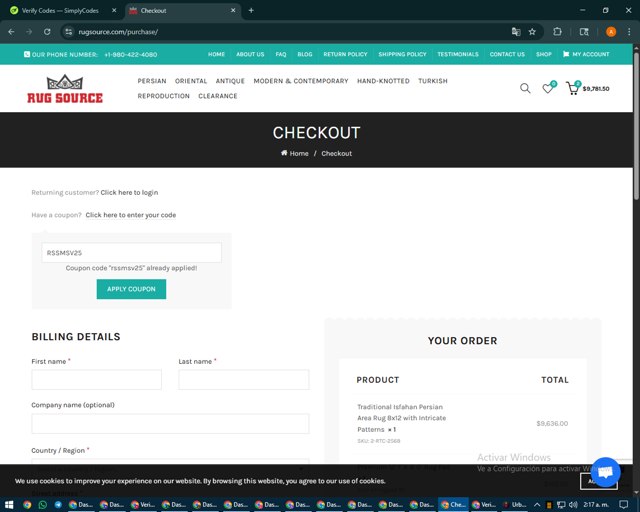Viewport: 640px width, 512px height.
Task: Open SHOP in the top bar
Action: pos(544,54)
